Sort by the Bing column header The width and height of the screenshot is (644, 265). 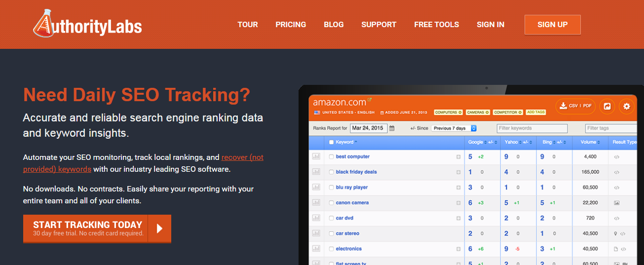click(548, 142)
